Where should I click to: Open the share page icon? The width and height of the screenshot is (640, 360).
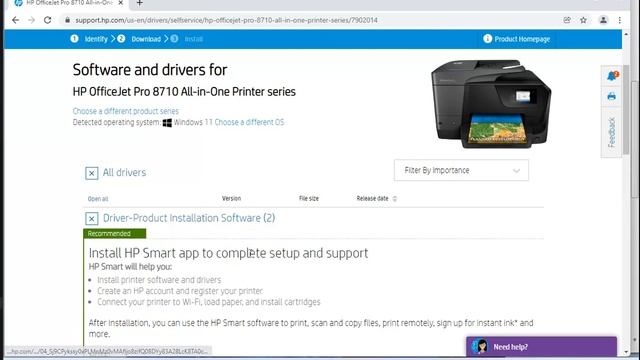click(567, 20)
